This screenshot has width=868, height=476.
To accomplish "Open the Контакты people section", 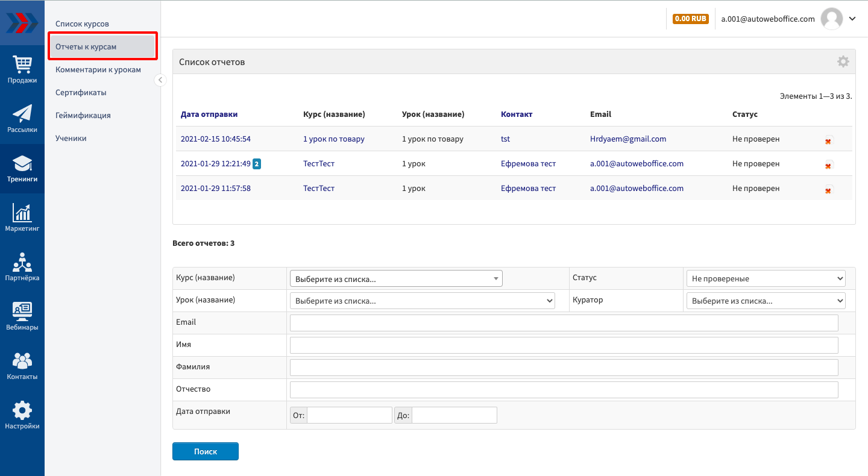I will point(22,366).
